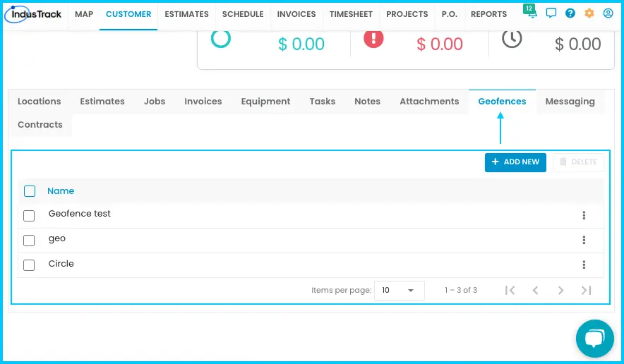
Task: Switch to the Equipment tab
Action: (x=265, y=102)
